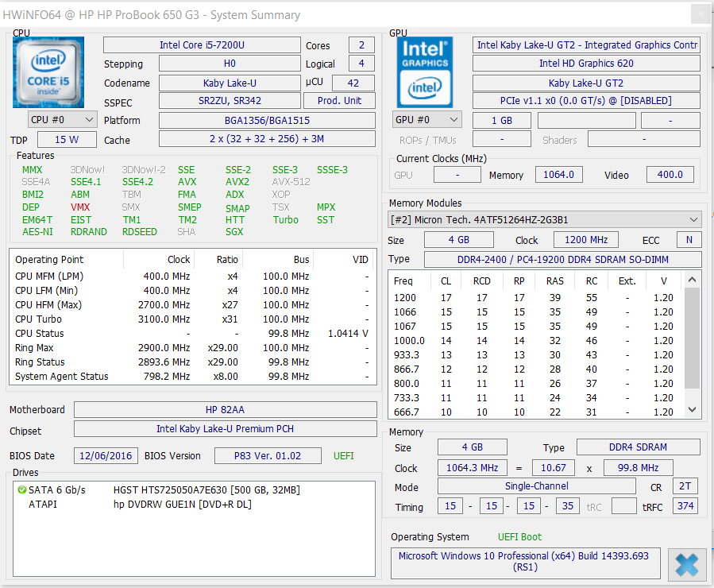Click the module Size 4 GB field
This screenshot has height=588, width=714.
(458, 240)
